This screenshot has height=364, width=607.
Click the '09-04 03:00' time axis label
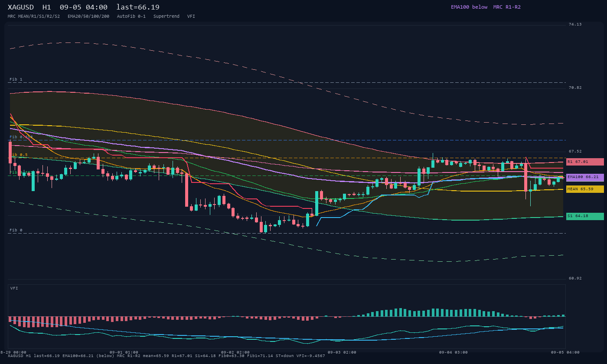pos(454,352)
